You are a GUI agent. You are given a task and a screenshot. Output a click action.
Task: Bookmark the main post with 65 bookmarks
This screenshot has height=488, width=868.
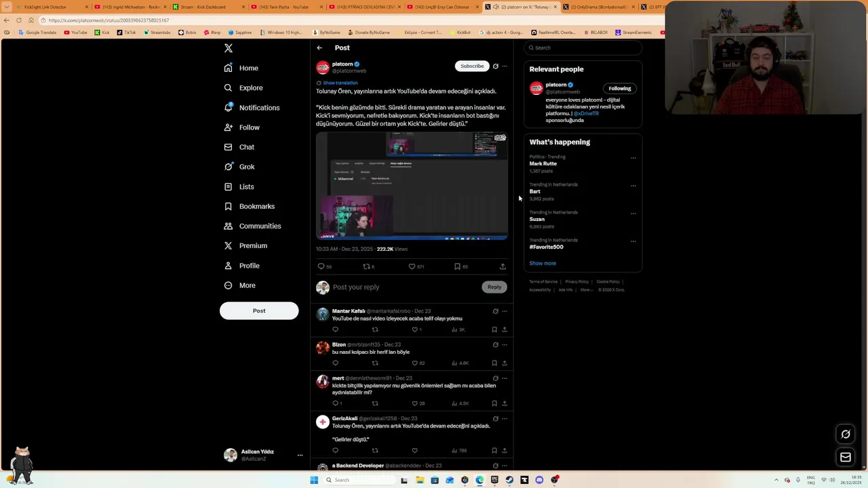coord(457,266)
